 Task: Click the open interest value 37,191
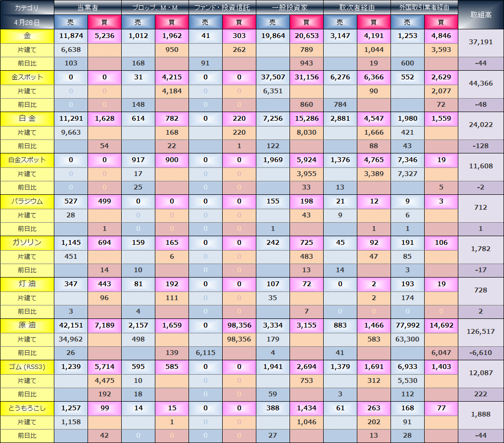(x=481, y=42)
